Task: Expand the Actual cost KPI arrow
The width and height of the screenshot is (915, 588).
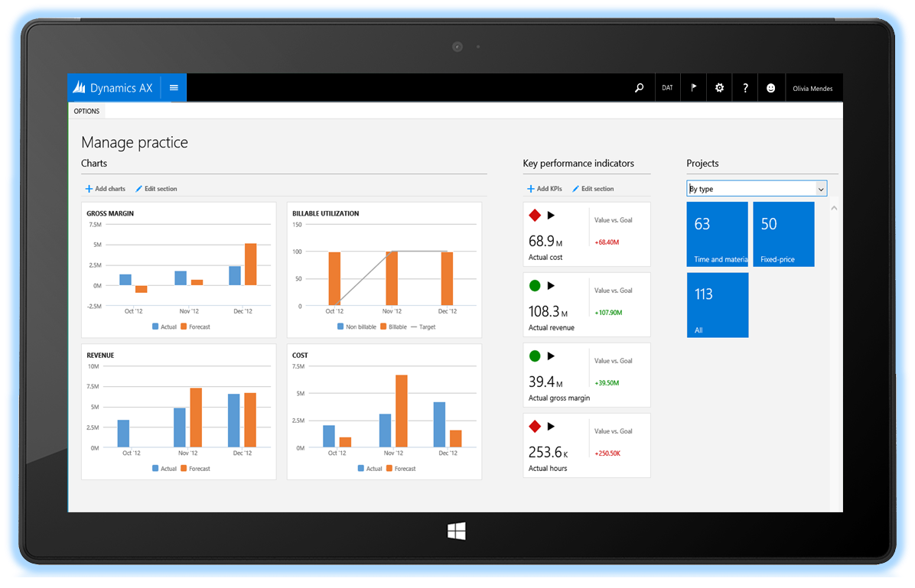Action: (x=551, y=216)
